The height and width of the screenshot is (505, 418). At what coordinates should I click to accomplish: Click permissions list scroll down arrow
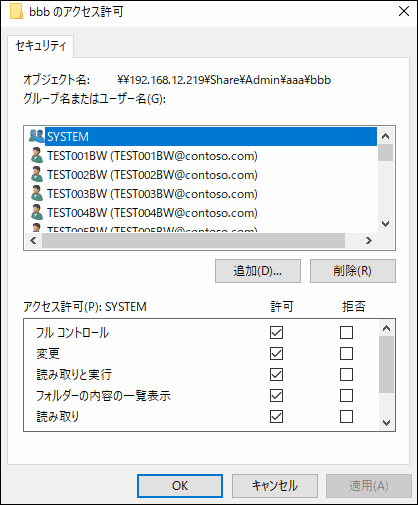click(386, 423)
